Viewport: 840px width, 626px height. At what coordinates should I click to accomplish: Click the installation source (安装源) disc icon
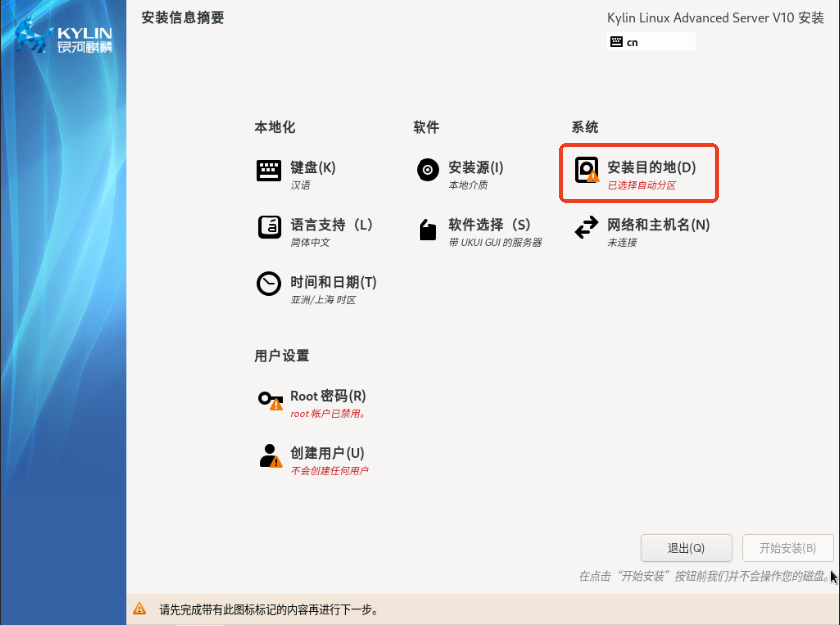pos(427,170)
